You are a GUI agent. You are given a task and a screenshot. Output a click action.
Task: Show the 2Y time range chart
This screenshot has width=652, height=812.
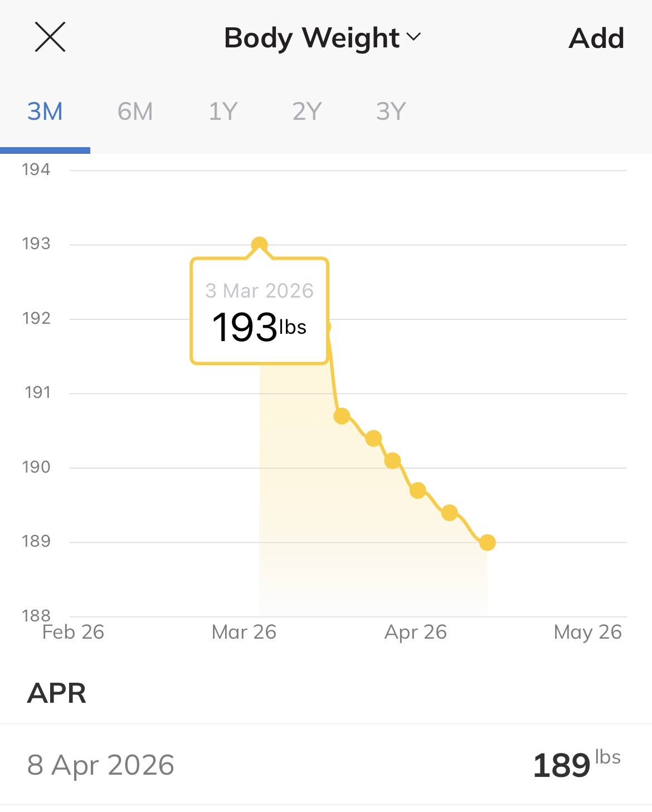pos(307,111)
